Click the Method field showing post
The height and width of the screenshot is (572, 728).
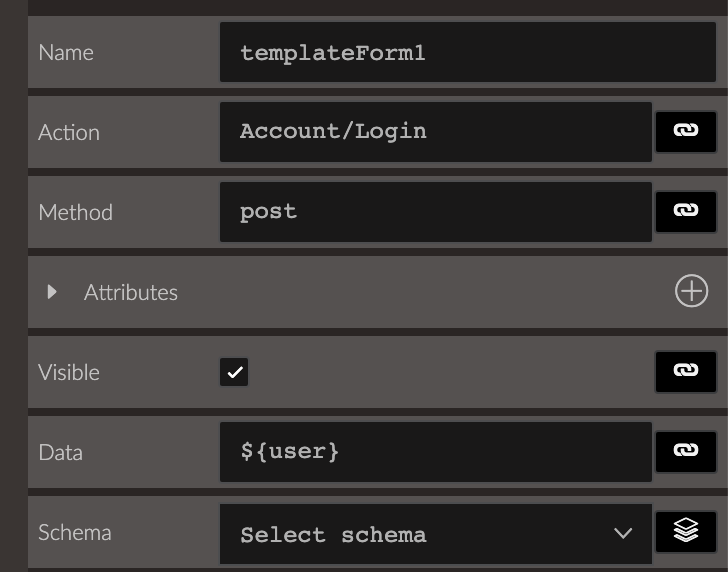436,212
